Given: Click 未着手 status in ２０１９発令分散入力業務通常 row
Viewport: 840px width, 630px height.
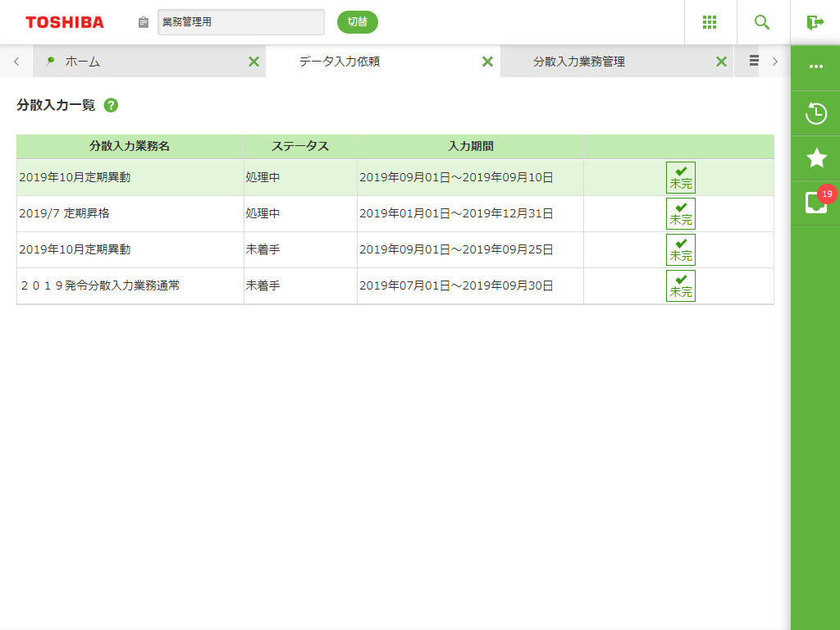Looking at the screenshot, I should click(x=262, y=285).
